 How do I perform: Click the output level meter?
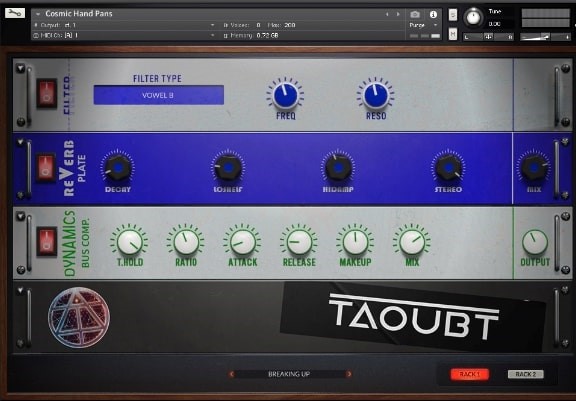[546, 18]
